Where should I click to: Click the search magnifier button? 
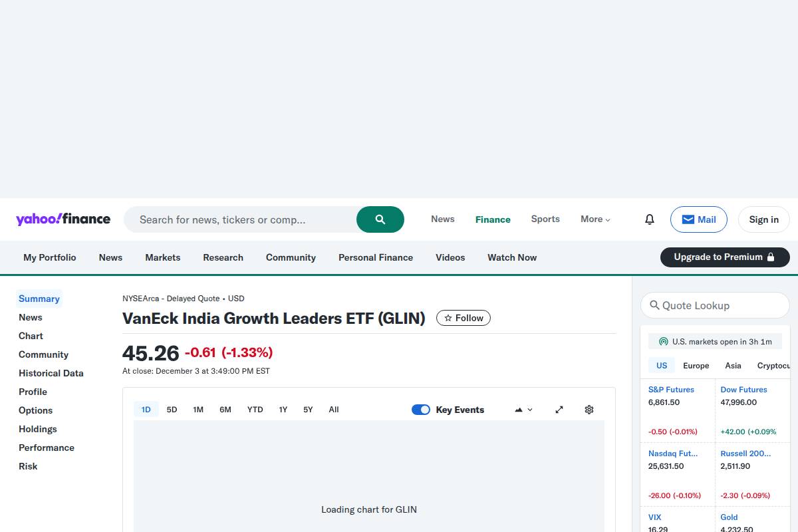tap(380, 219)
